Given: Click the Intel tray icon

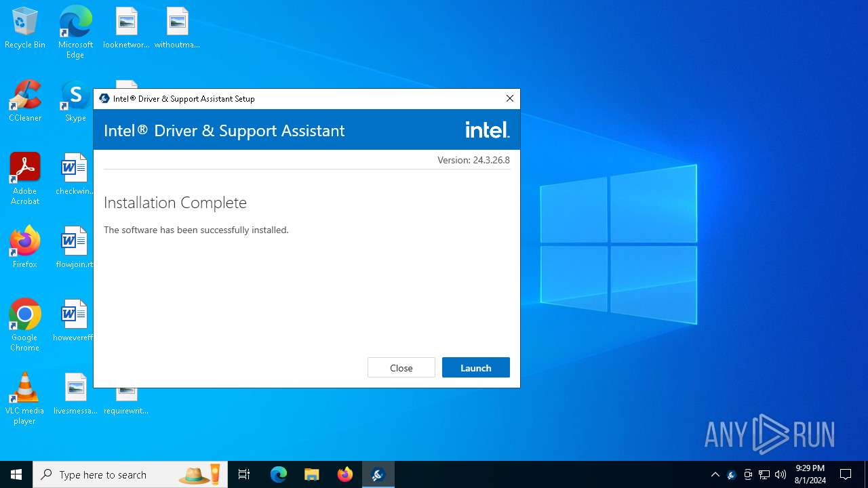Looking at the screenshot, I should click(731, 474).
